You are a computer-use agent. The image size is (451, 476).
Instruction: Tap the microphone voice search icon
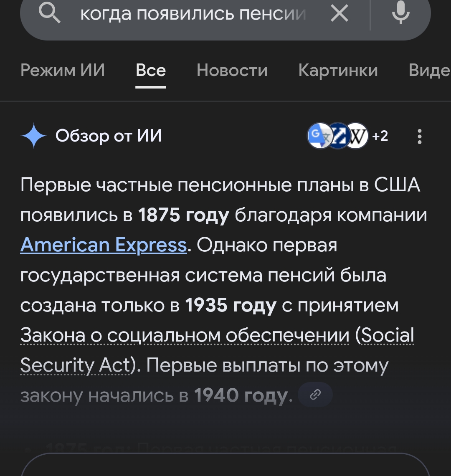400,13
